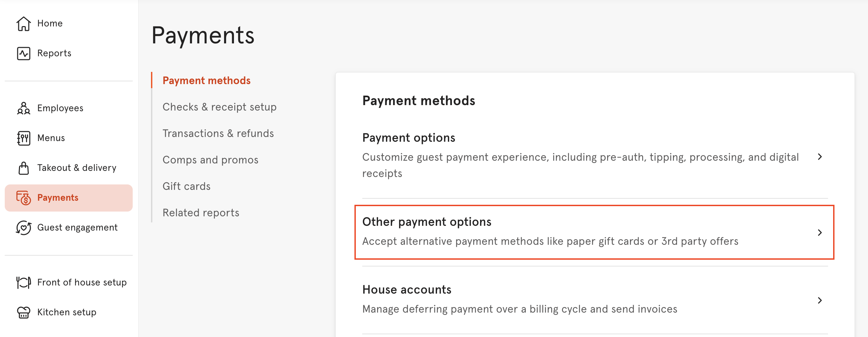Click the Takeout & delivery bag icon
Image resolution: width=868 pixels, height=337 pixels.
[x=23, y=168]
